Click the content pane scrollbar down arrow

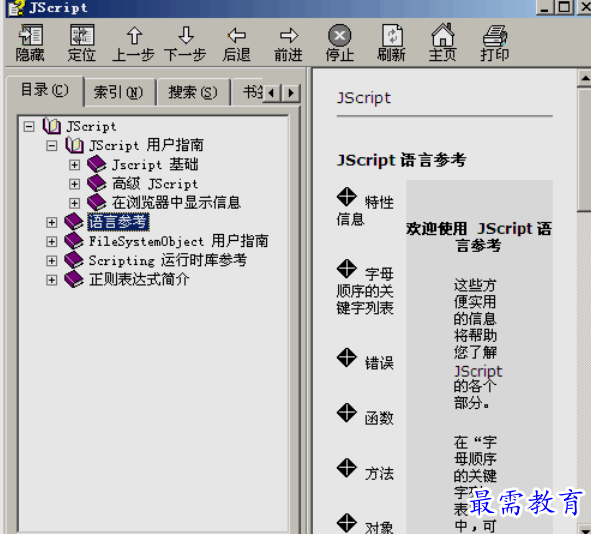click(585, 528)
